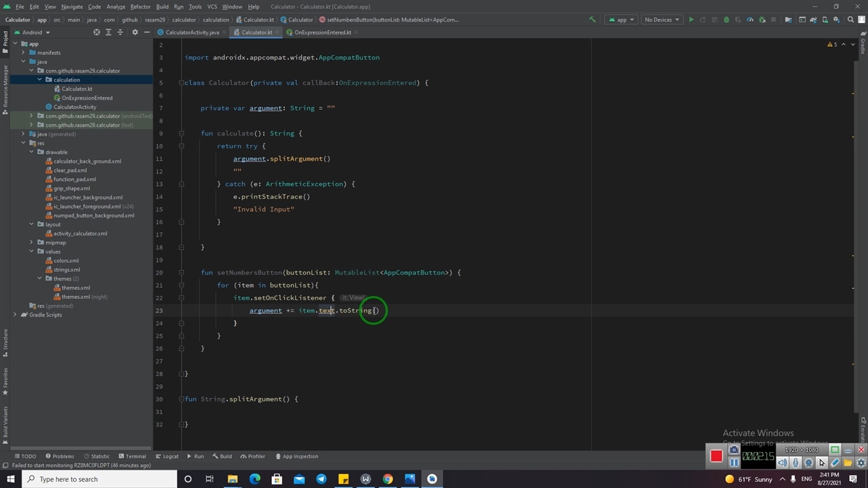Expand the mipmap folder in the project tree
The width and height of the screenshot is (868, 488).
(31, 243)
